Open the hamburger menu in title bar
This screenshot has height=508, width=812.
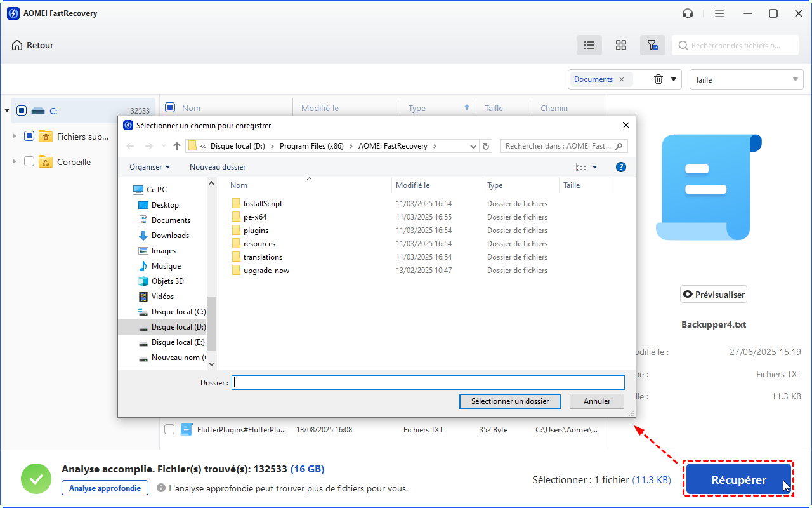point(719,13)
